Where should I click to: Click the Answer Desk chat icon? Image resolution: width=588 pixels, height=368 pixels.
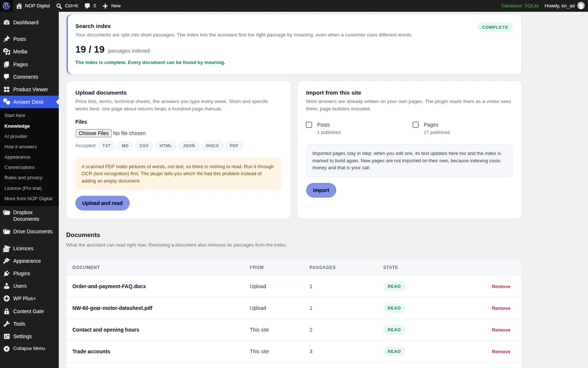tap(6, 102)
